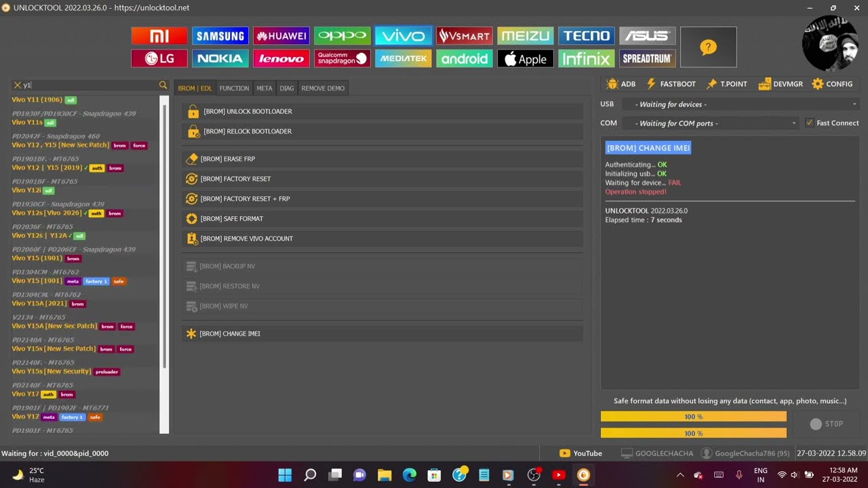
Task: Select the Huawei brand logo
Action: click(x=281, y=36)
